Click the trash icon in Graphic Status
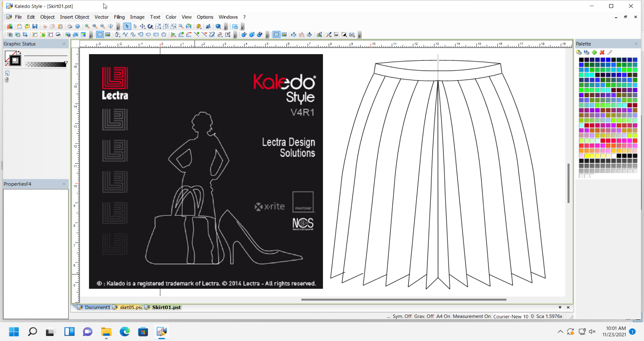The height and width of the screenshot is (341, 644). click(x=7, y=80)
